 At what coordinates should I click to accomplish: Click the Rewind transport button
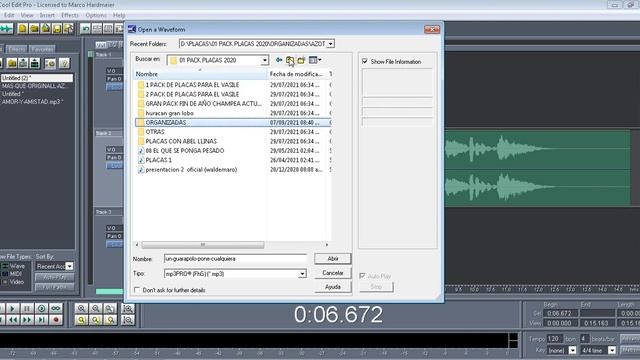coord(12,320)
